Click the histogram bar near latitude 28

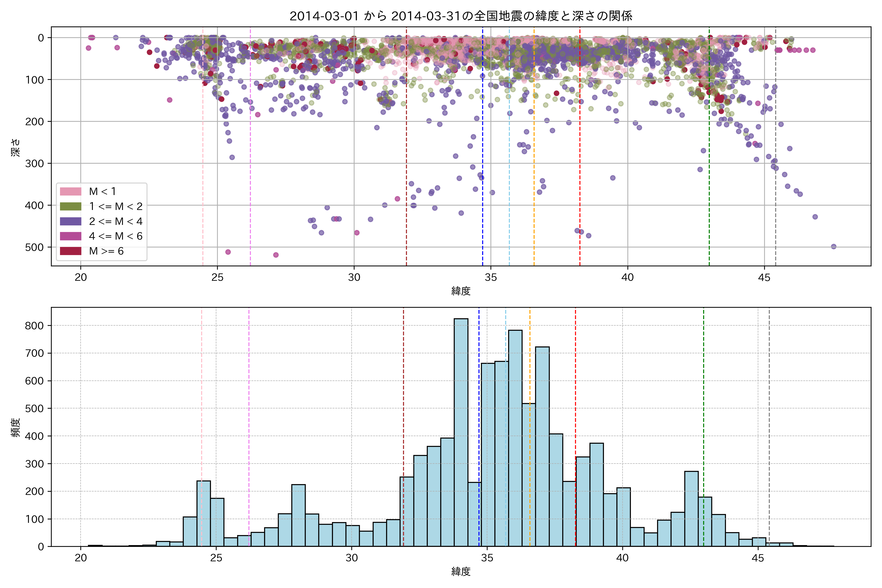point(298,516)
